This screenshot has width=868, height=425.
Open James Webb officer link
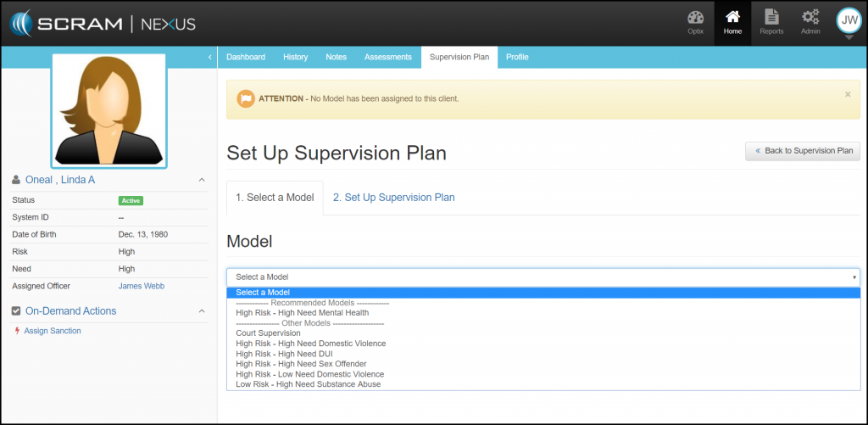(142, 286)
